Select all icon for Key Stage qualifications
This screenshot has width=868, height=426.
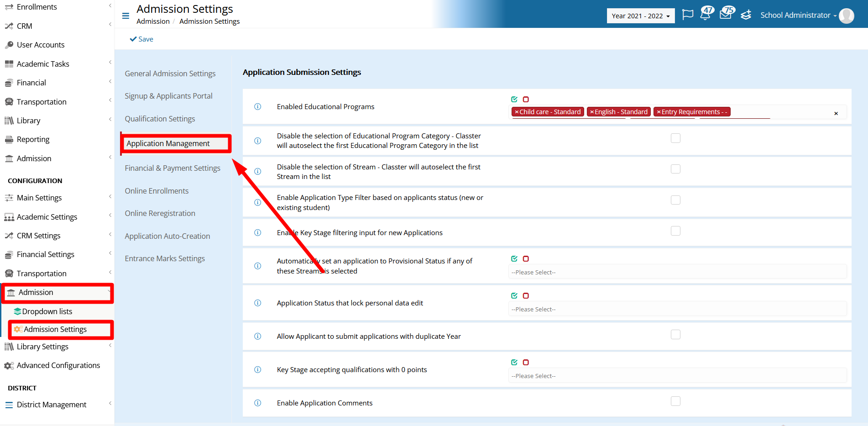pyautogui.click(x=514, y=362)
